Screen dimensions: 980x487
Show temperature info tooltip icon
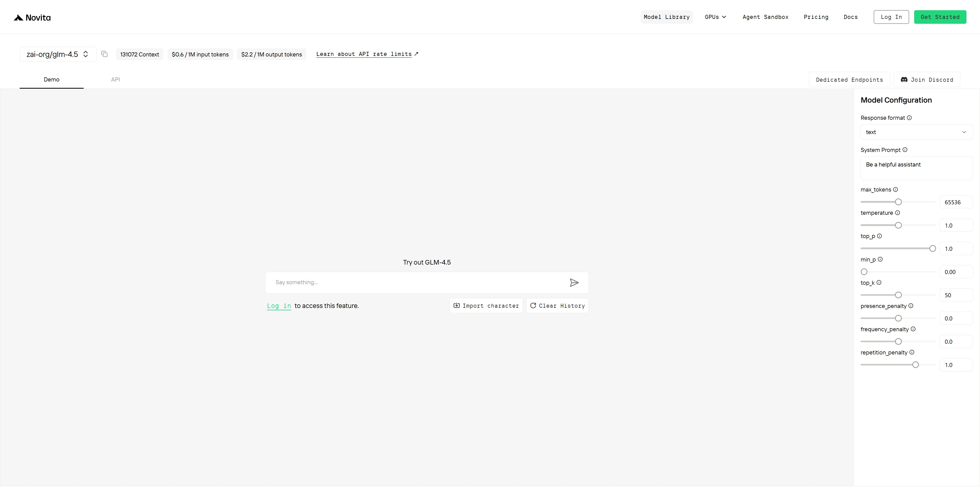tap(897, 212)
